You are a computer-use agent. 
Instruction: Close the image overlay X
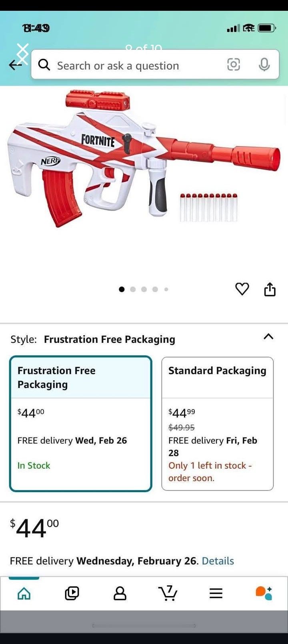tap(23, 53)
